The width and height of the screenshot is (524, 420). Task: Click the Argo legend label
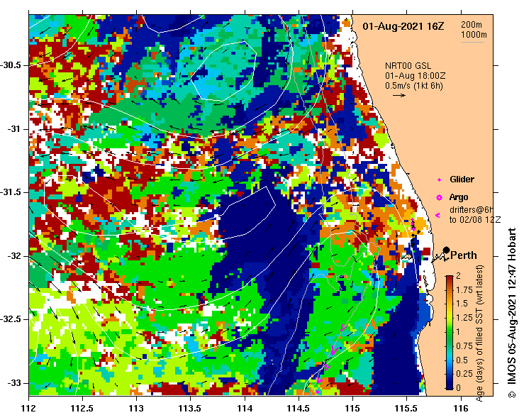coord(459,197)
